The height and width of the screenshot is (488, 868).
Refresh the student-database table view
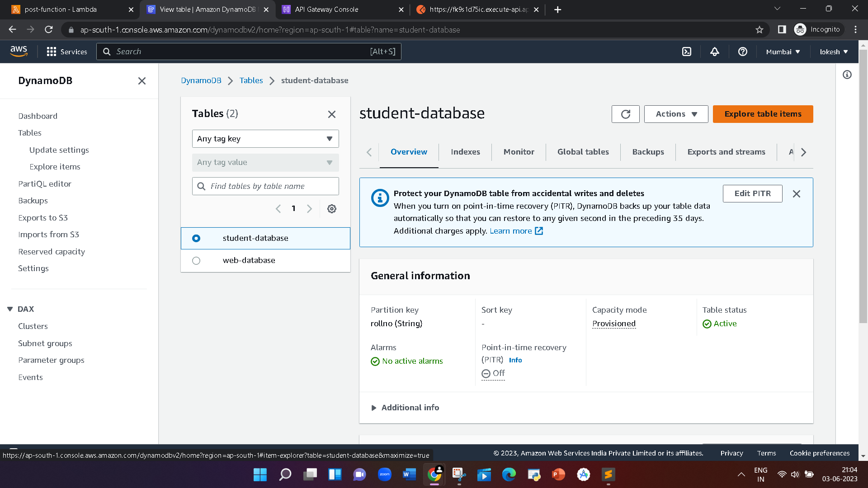pyautogui.click(x=625, y=114)
